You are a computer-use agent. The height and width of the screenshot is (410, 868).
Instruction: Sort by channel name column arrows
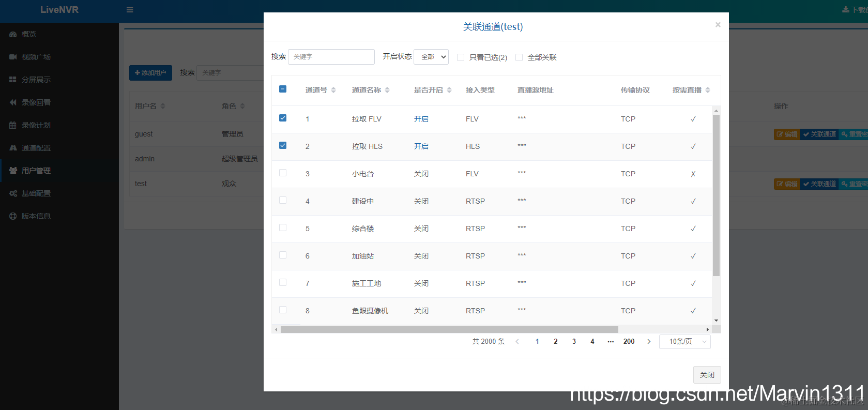[387, 90]
